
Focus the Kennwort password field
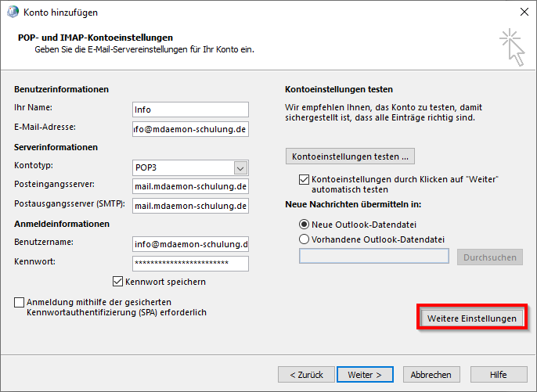point(190,263)
